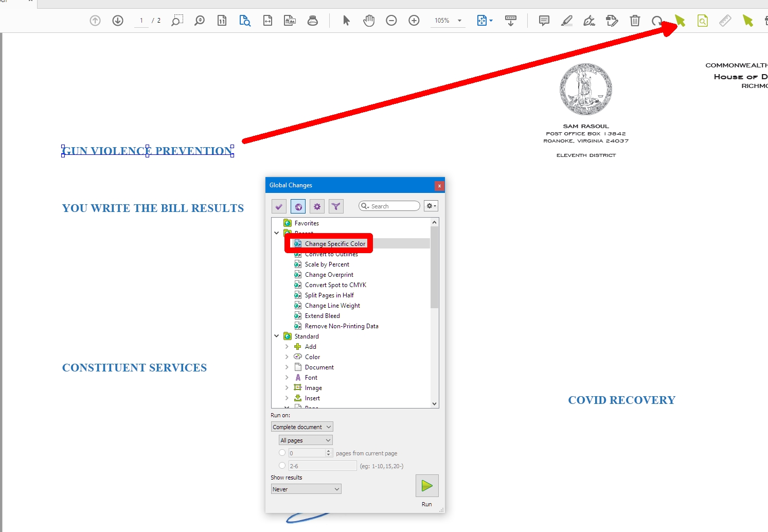Close the Global Changes dialog
This screenshot has width=768, height=532.
pos(439,186)
